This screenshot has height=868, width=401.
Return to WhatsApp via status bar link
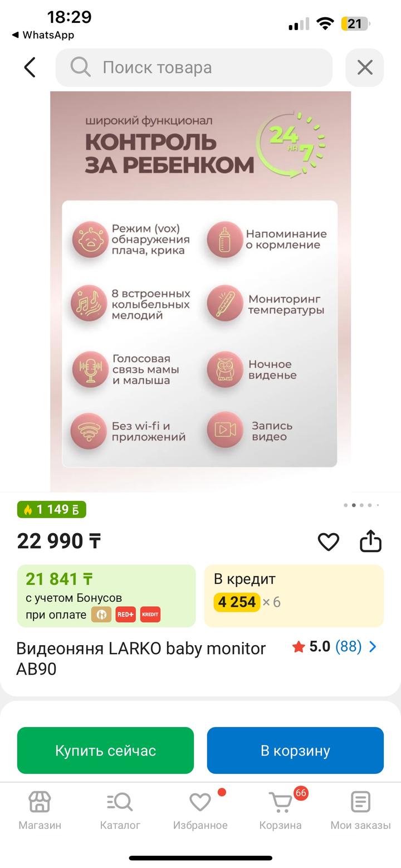(x=43, y=35)
